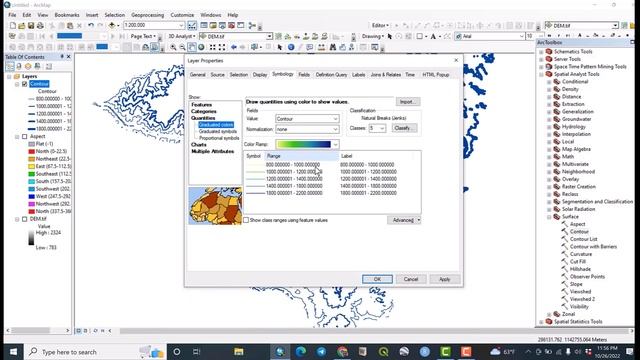640x360 pixels.
Task: Check the Aspect layer visibility checkbox
Action: click(24, 137)
